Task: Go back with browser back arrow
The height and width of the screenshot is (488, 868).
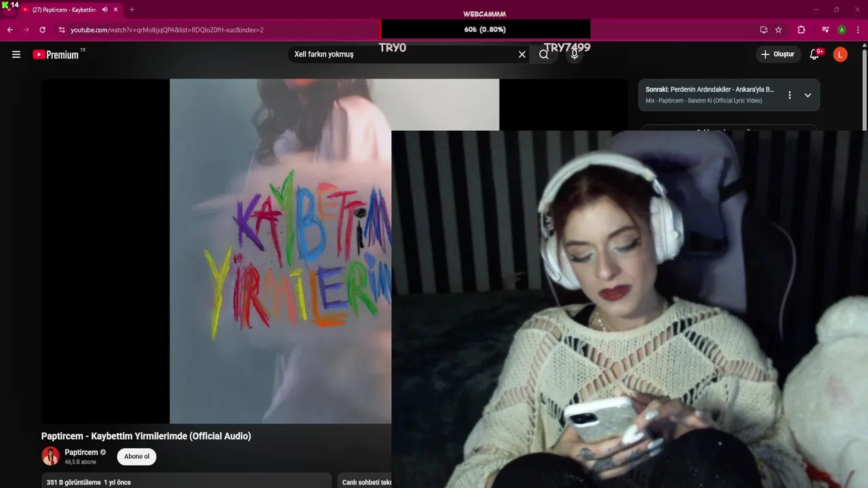Action: [x=9, y=30]
